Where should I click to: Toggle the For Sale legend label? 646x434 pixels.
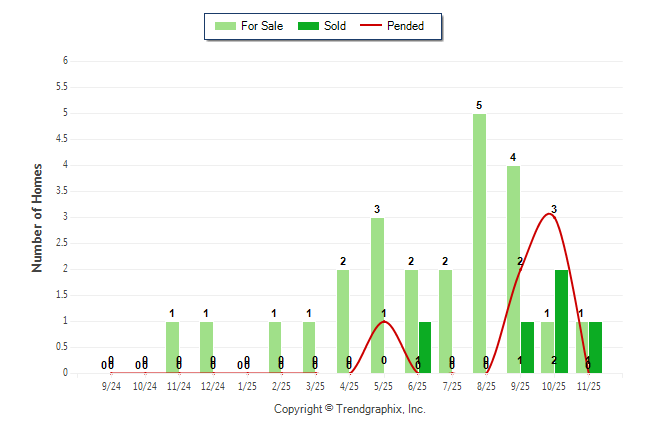(262, 26)
